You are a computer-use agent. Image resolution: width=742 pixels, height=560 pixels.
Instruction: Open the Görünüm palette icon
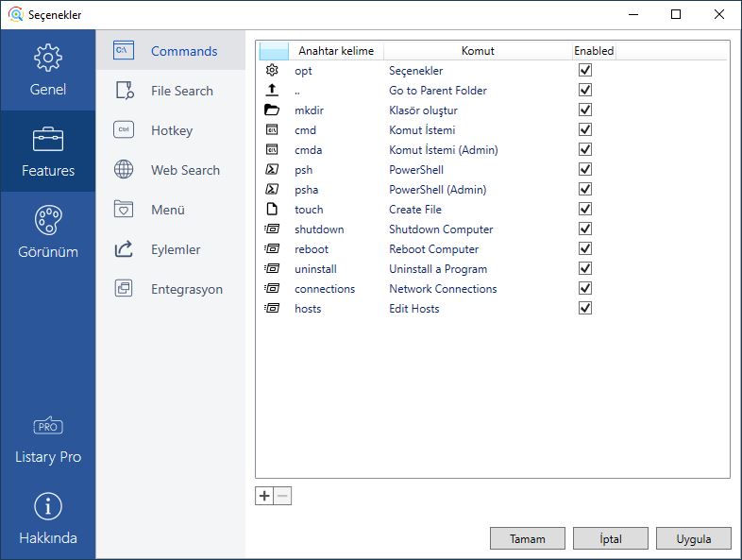[48, 220]
